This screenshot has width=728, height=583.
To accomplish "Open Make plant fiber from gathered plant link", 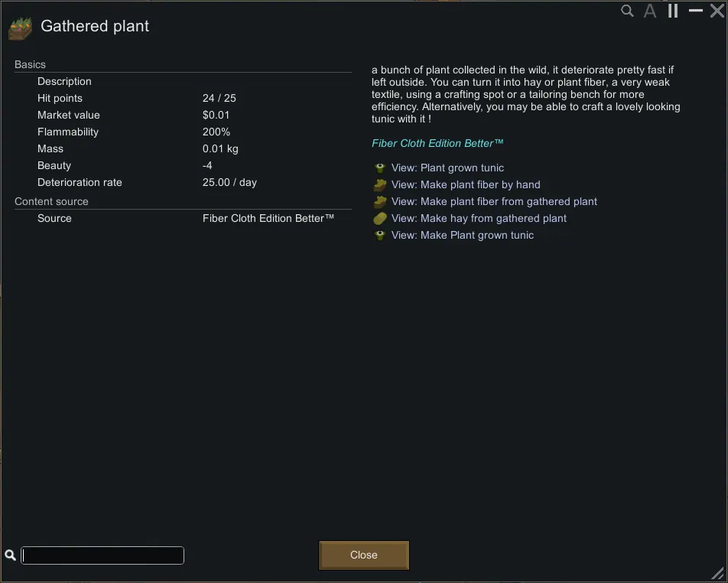I will (x=494, y=202).
